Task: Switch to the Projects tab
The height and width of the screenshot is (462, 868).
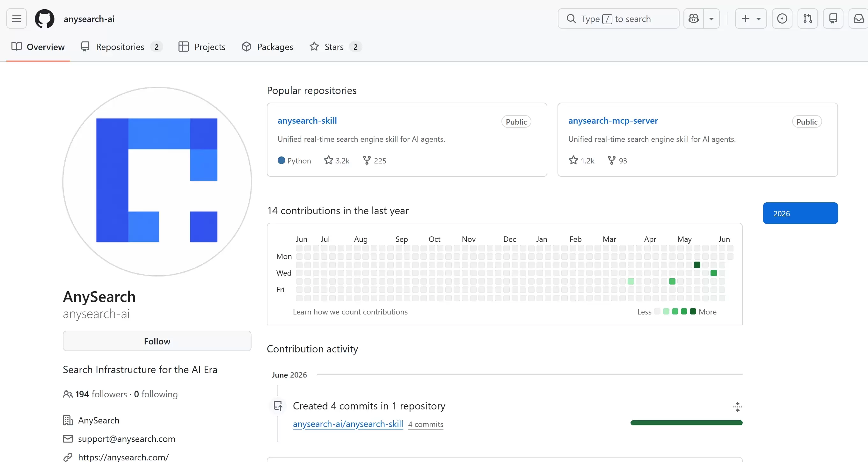Action: point(202,47)
